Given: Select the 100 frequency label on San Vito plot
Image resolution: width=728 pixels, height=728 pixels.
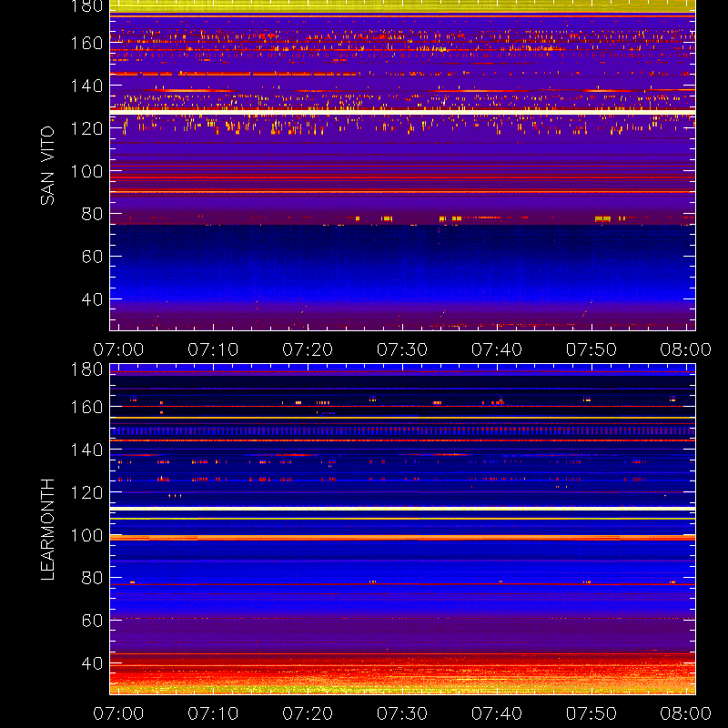Looking at the screenshot, I should click(86, 171).
